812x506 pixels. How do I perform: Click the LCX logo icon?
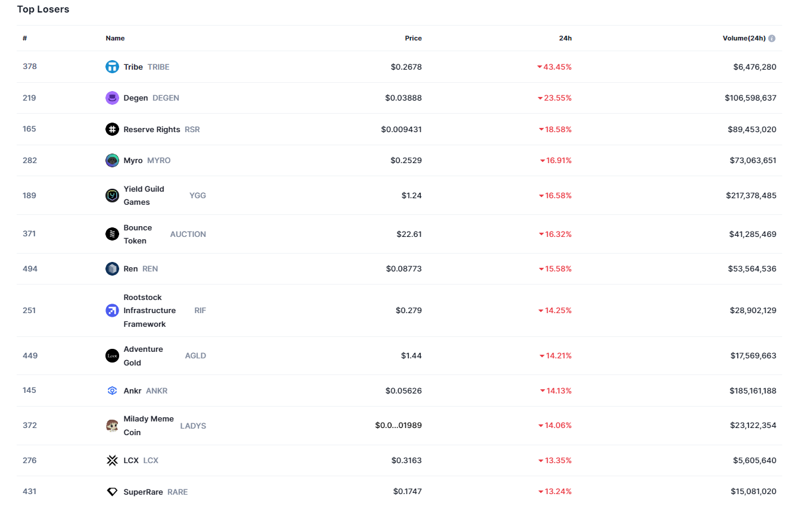pos(112,461)
